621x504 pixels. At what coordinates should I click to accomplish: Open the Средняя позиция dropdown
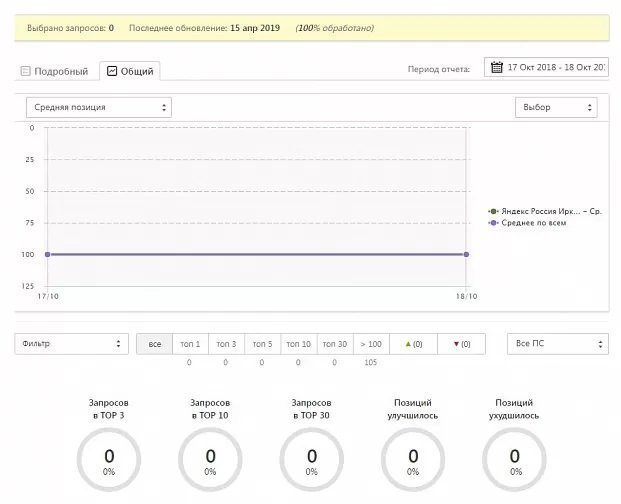coord(98,107)
